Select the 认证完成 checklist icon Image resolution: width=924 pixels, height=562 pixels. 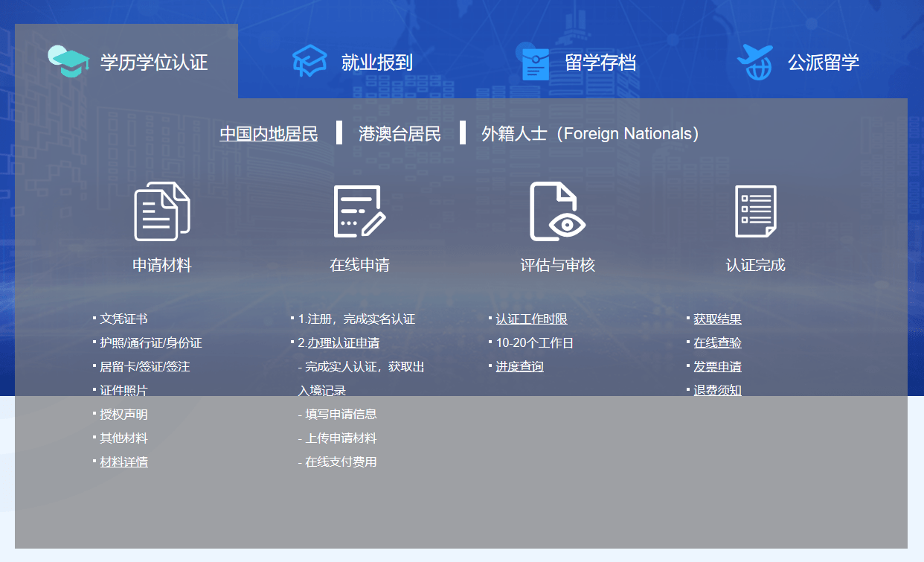coord(754,212)
